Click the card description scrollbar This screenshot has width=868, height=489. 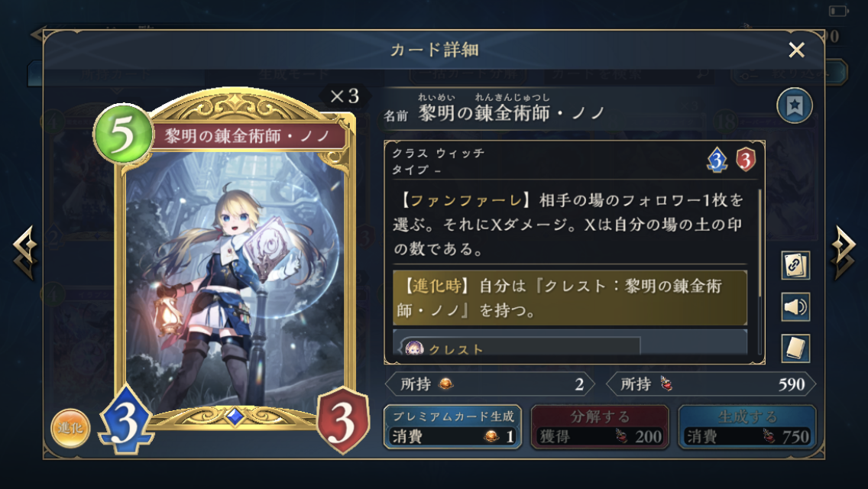point(759,242)
